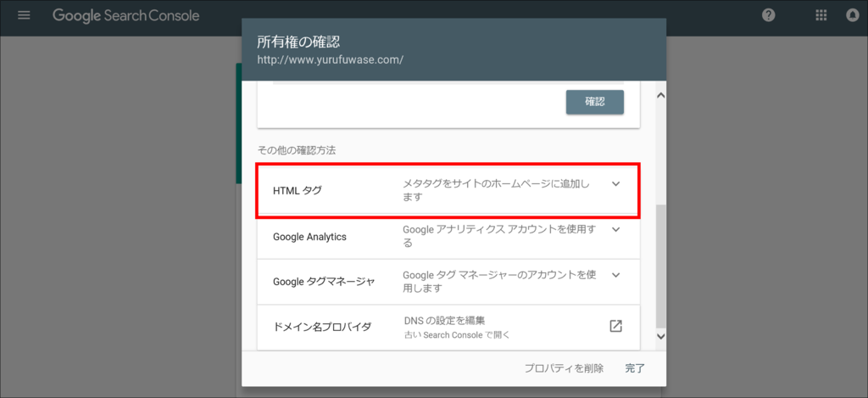Click the Google Search Console logo
Screen dimensions: 868x398
pyautogui.click(x=125, y=15)
